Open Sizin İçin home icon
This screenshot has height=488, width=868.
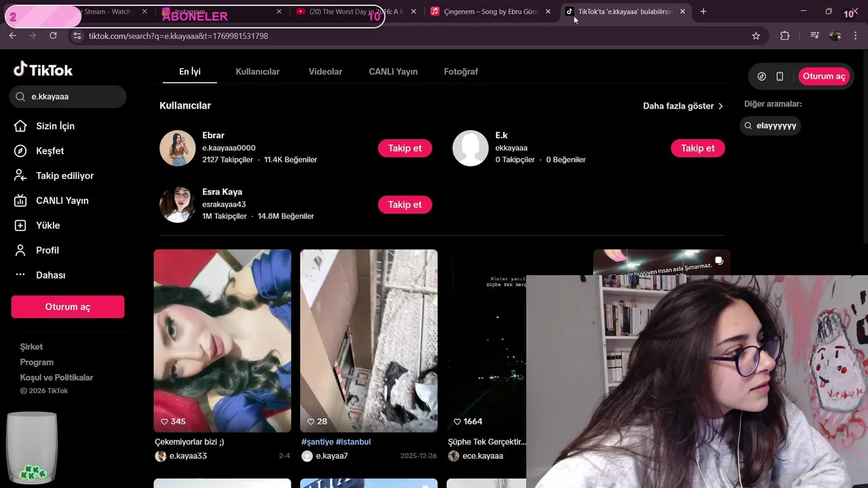(20, 126)
